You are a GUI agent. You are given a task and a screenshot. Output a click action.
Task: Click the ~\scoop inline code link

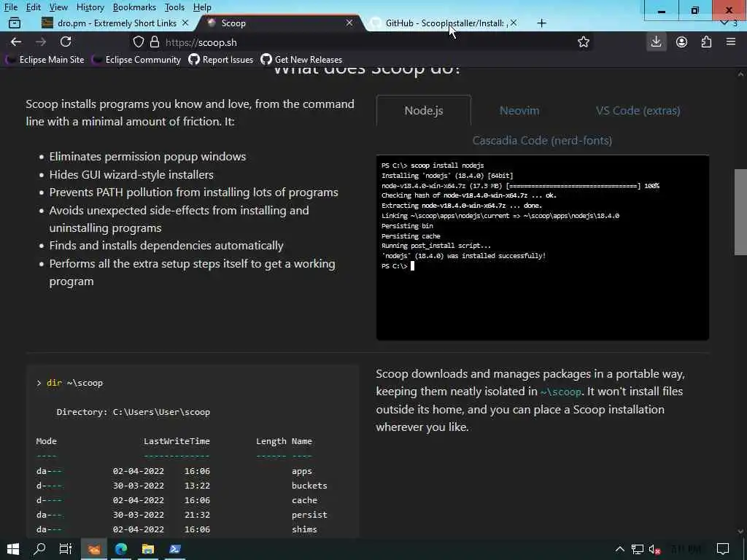[x=561, y=392]
